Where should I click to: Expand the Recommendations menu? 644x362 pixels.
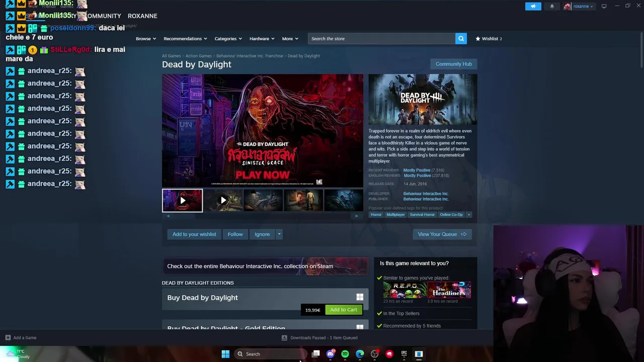click(x=185, y=39)
